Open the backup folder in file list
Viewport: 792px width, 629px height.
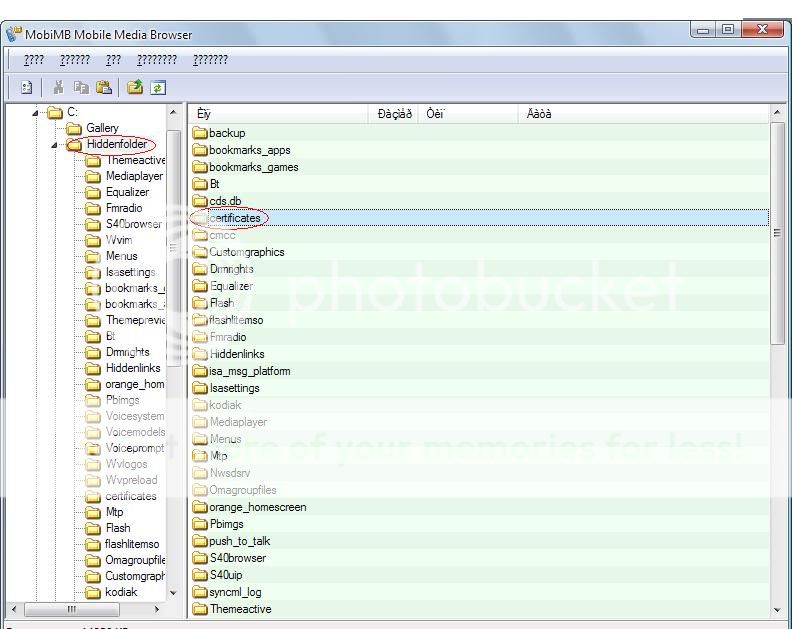(226, 133)
